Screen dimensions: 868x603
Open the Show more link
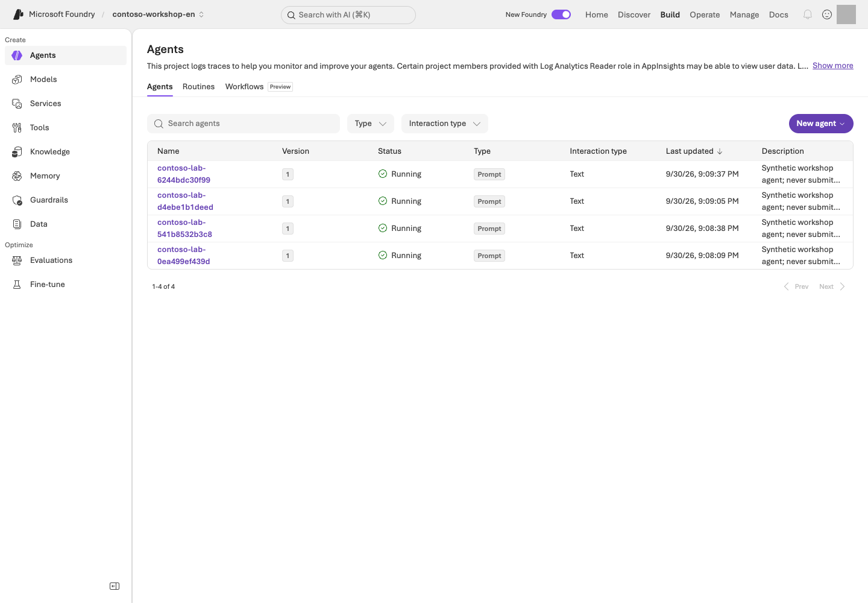(833, 66)
